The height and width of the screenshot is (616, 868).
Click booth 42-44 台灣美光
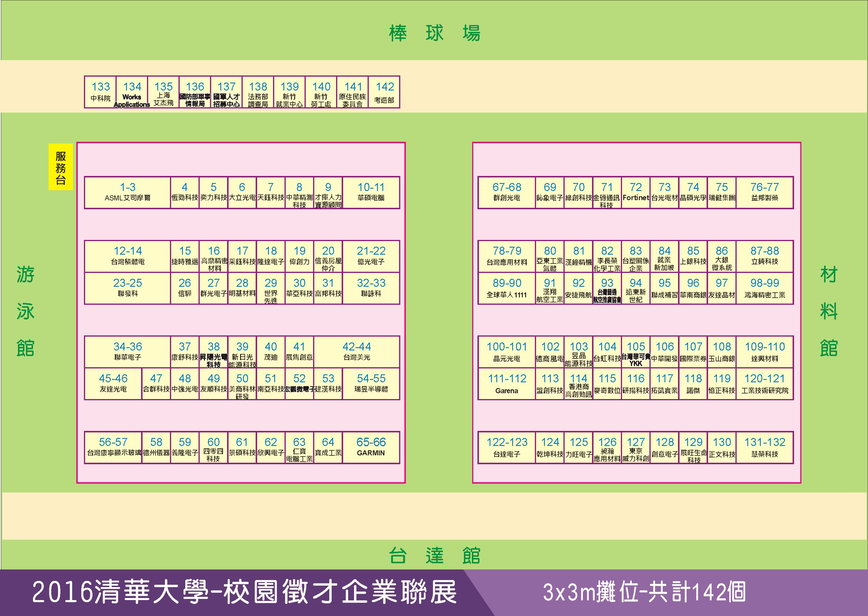click(357, 352)
